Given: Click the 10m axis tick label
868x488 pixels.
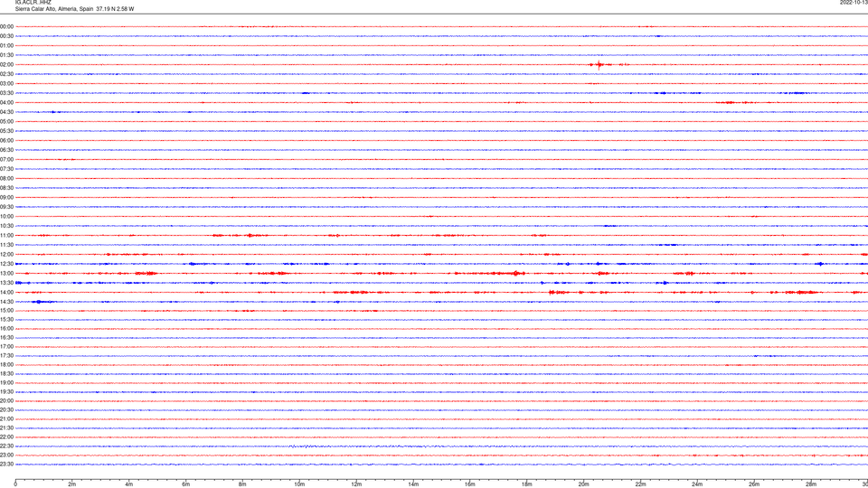Looking at the screenshot, I should 299,484.
